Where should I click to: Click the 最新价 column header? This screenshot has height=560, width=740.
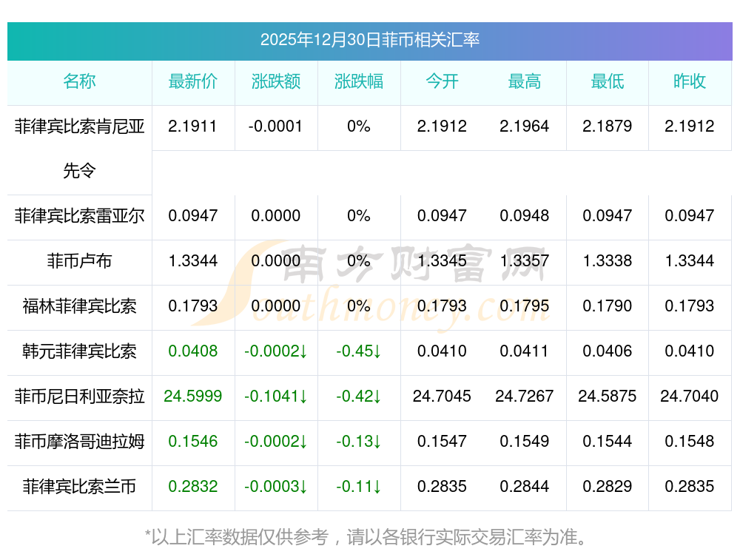[x=192, y=81]
